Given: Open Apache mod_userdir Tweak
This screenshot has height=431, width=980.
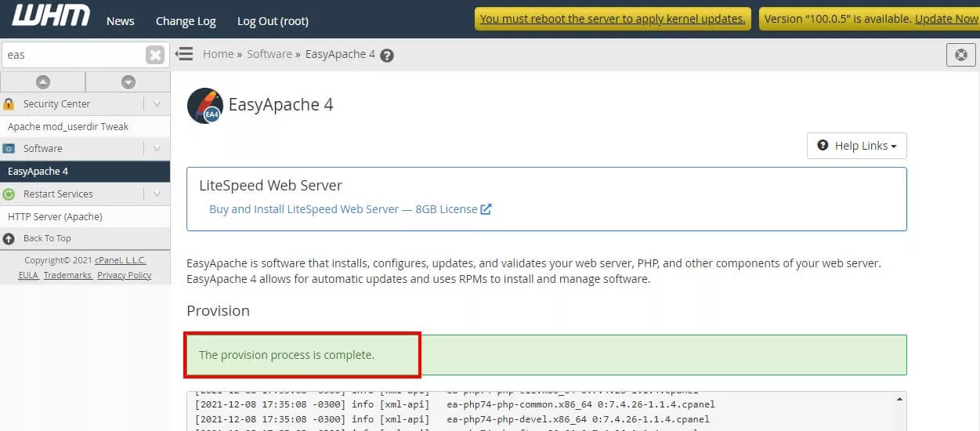Looking at the screenshot, I should click(x=68, y=126).
